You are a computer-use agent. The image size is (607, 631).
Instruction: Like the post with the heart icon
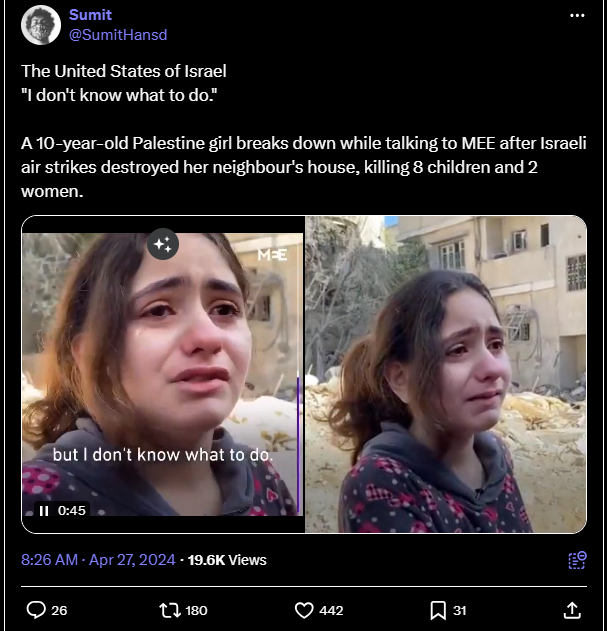click(x=305, y=610)
